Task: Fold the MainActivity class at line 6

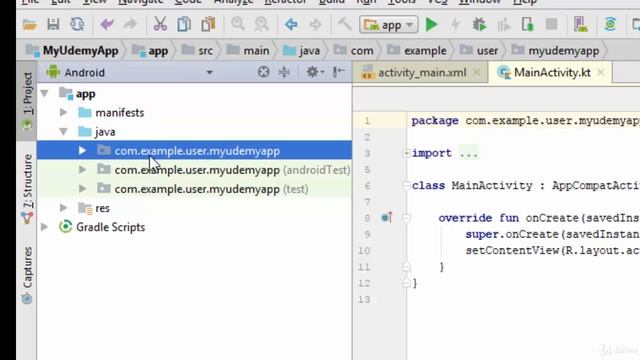Action: pyautogui.click(x=406, y=186)
